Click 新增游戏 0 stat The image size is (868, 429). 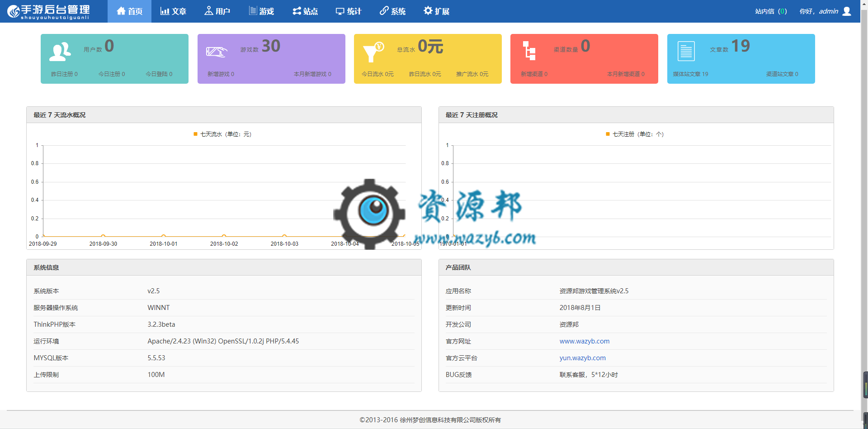tap(221, 74)
